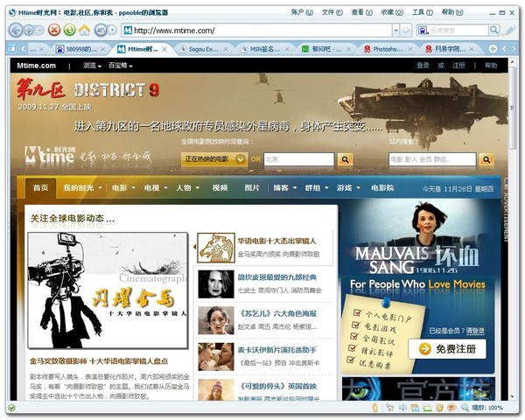Viewport: 525px width, 420px height.
Task: Click the site search magnifier button
Action: tap(486, 159)
